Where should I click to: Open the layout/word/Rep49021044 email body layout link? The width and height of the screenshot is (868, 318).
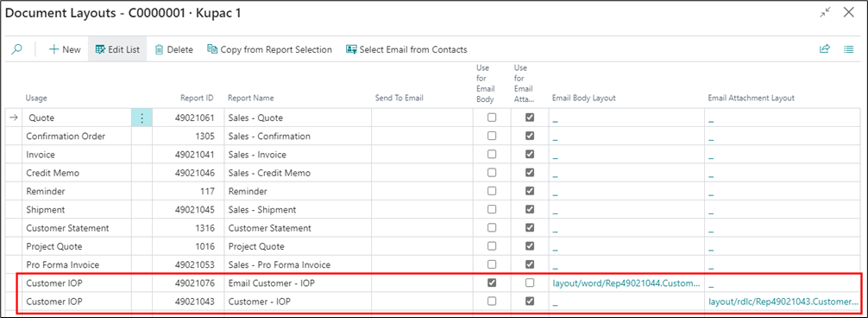626,283
